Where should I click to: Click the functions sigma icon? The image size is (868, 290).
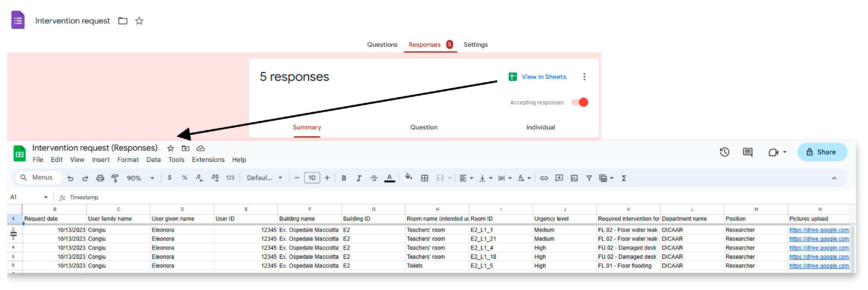(x=624, y=178)
